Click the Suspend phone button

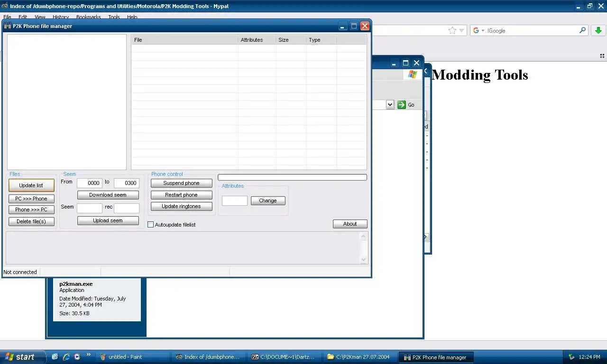[x=181, y=183]
